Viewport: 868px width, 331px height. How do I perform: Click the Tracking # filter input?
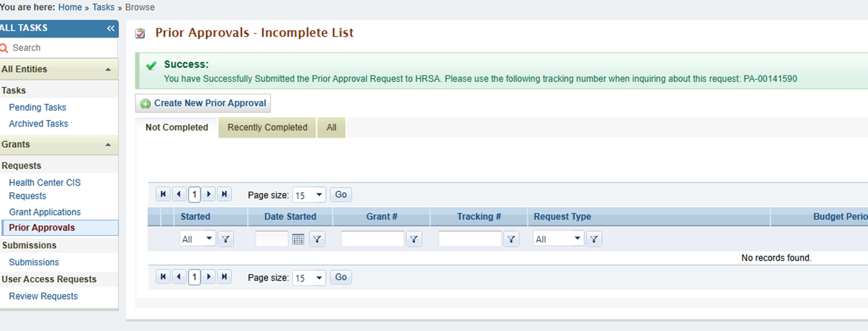(x=470, y=239)
